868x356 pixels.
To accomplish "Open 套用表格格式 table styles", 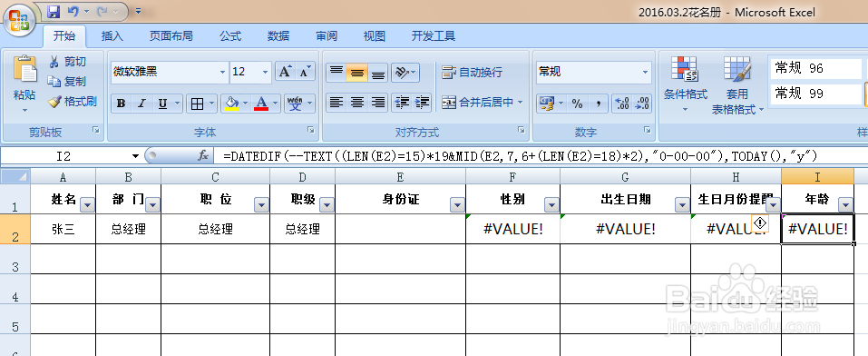I will (737, 86).
